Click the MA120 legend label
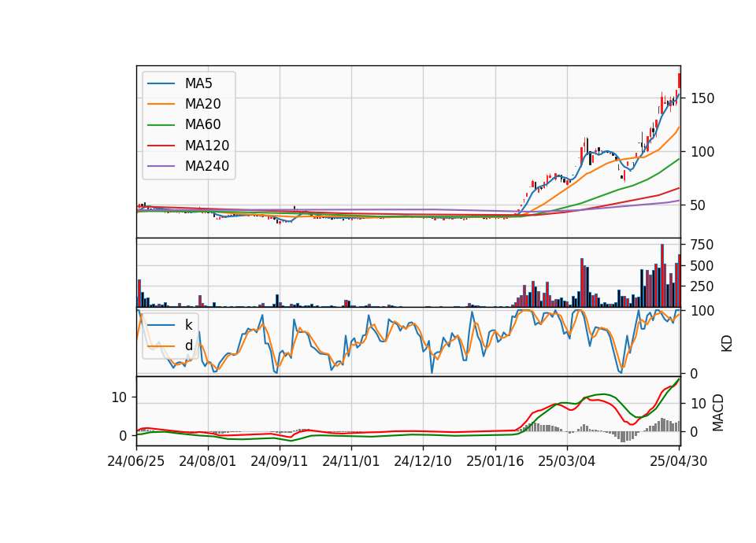The height and width of the screenshot is (543, 756). click(x=207, y=146)
